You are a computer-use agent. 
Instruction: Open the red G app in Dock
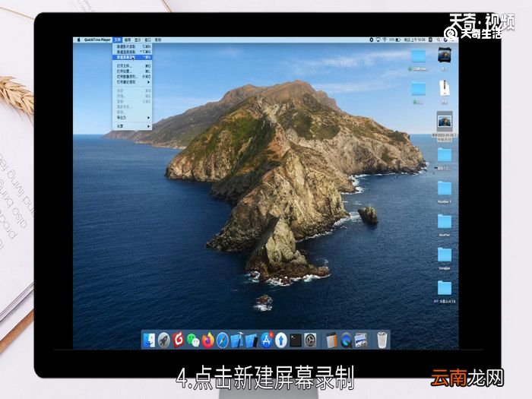coord(179,340)
